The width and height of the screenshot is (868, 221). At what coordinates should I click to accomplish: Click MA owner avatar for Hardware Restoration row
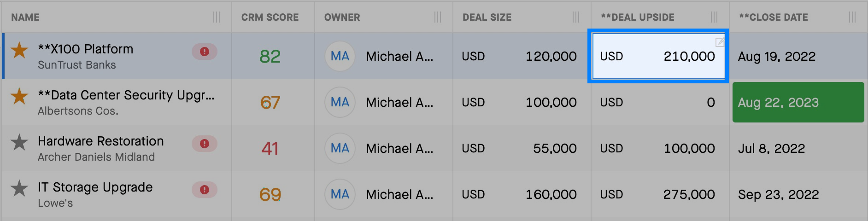[340, 148]
